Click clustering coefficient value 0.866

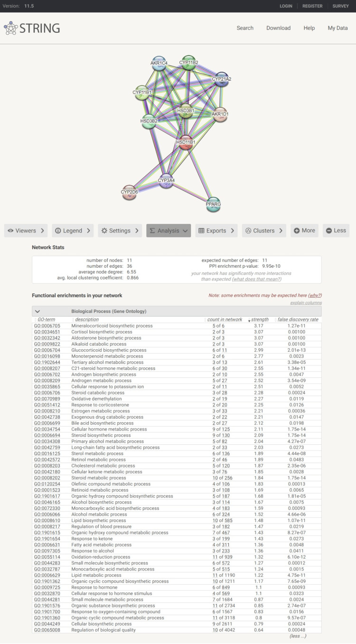(x=132, y=278)
